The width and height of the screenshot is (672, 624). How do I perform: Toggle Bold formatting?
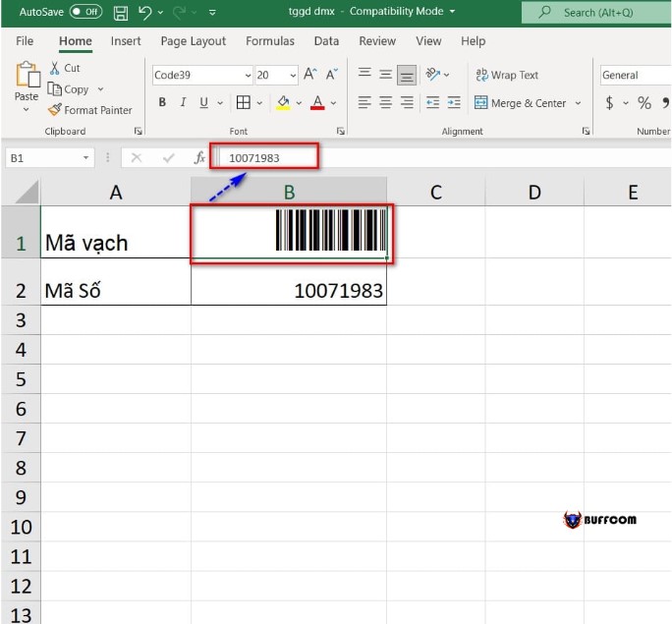(162, 102)
